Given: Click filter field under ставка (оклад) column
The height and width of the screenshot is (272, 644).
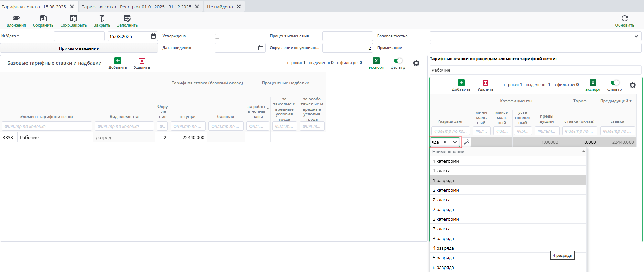Looking at the screenshot, I should coord(580,131).
